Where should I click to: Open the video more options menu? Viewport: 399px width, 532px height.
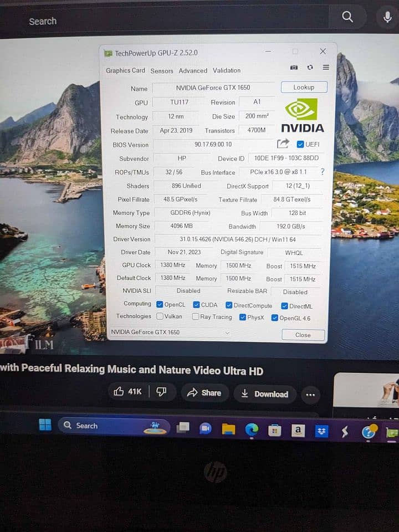pos(310,395)
